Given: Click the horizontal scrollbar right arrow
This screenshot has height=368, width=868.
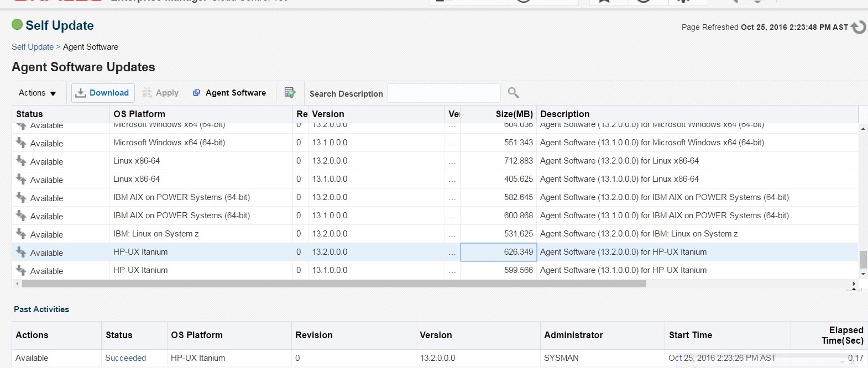Looking at the screenshot, I should 854,284.
